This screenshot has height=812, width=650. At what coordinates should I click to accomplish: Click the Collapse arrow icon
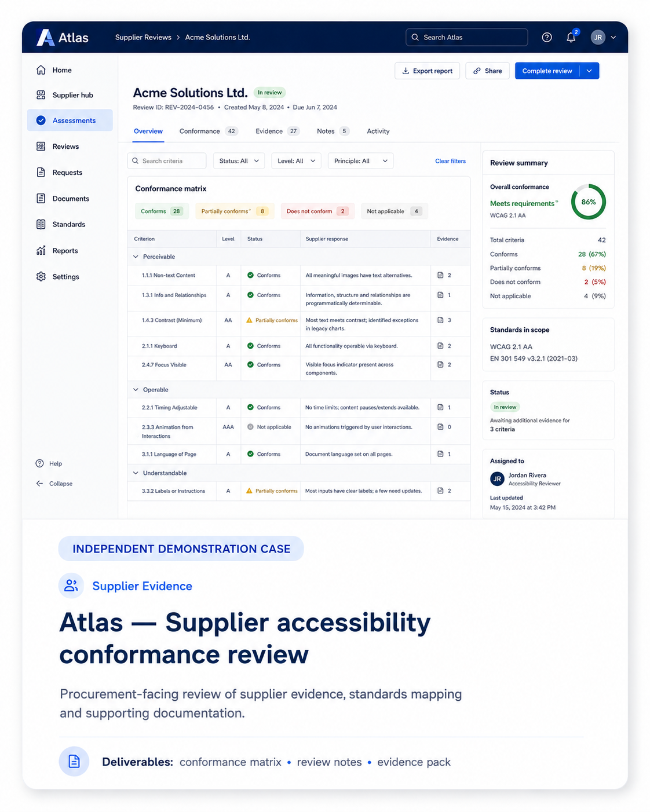[40, 484]
